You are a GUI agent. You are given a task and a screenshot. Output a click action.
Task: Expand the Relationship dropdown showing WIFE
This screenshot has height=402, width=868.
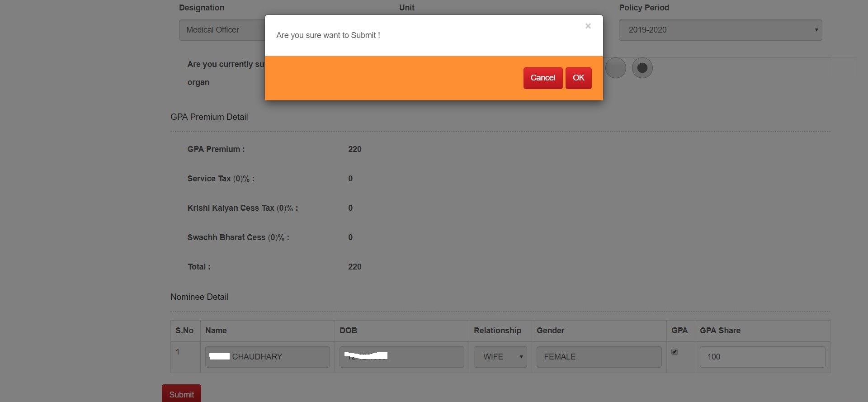500,357
